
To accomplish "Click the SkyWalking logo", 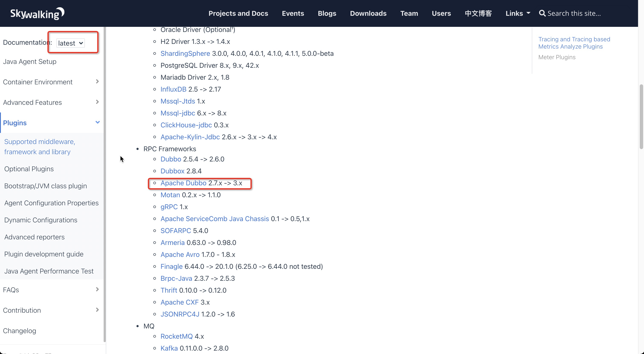I will point(37,13).
